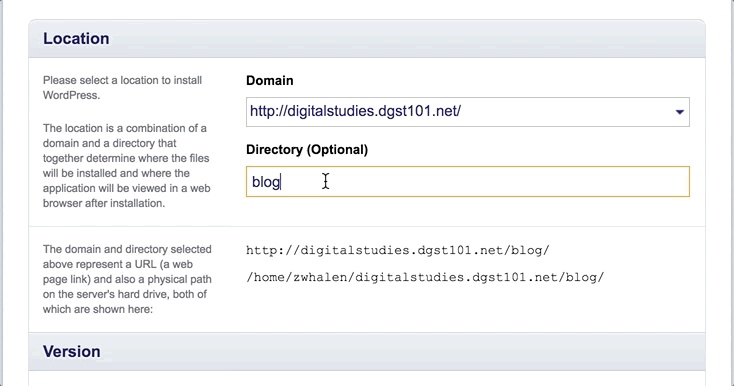Click the URL http://digitalstudies.dgst101.net/blog/ text
The height and width of the screenshot is (386, 734).
(398, 250)
